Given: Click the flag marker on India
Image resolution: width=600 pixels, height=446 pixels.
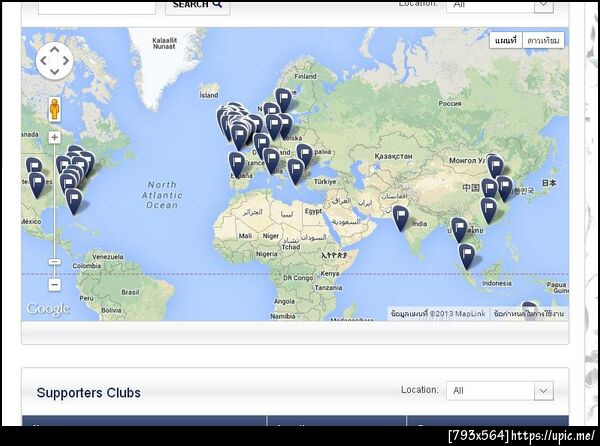Looking at the screenshot, I should [x=400, y=217].
